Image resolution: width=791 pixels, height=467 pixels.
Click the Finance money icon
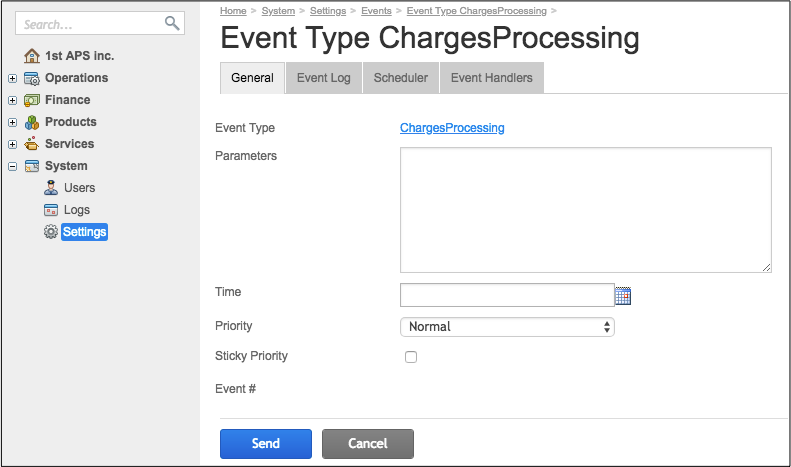pos(32,100)
